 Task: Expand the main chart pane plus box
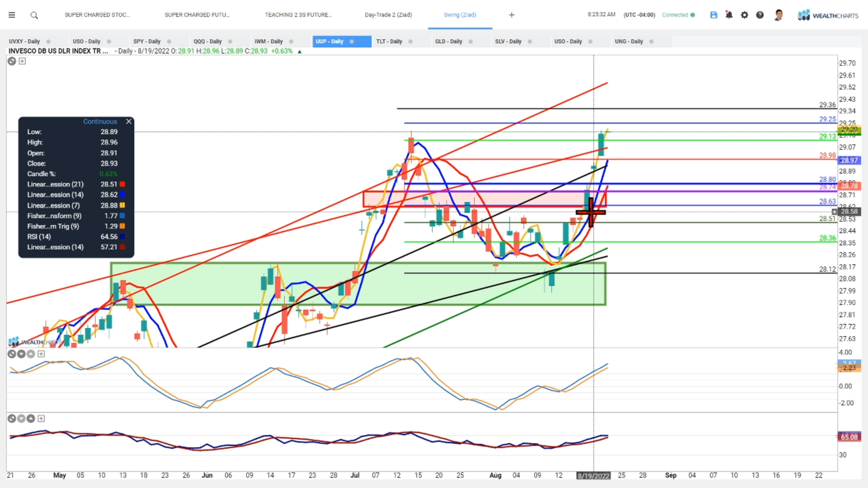(22, 61)
